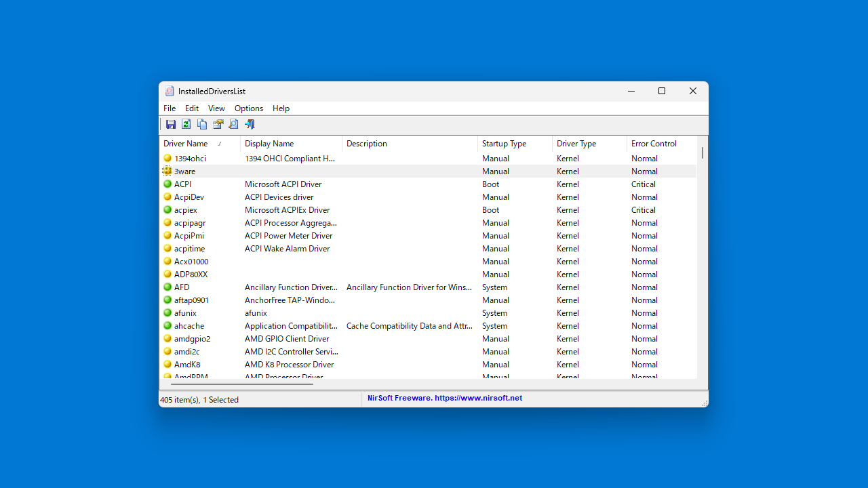The height and width of the screenshot is (488, 868).
Task: Click the green status icon for aftap0901
Action: [167, 300]
